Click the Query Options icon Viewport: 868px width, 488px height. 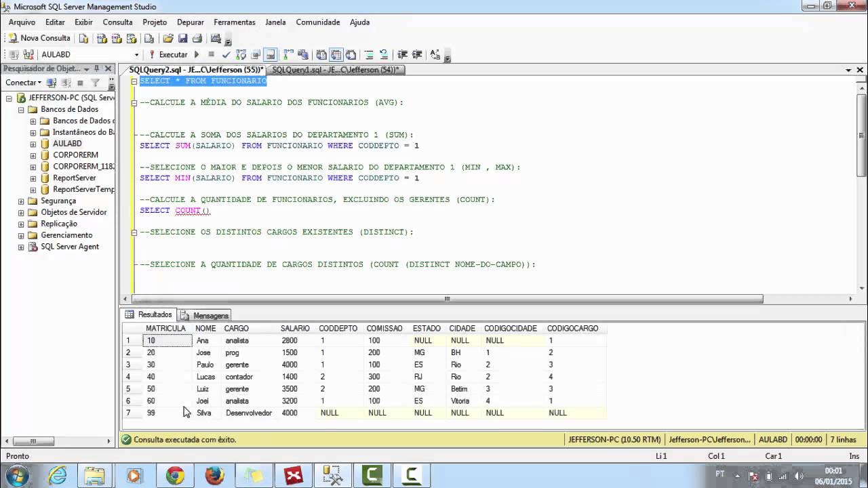coord(256,54)
